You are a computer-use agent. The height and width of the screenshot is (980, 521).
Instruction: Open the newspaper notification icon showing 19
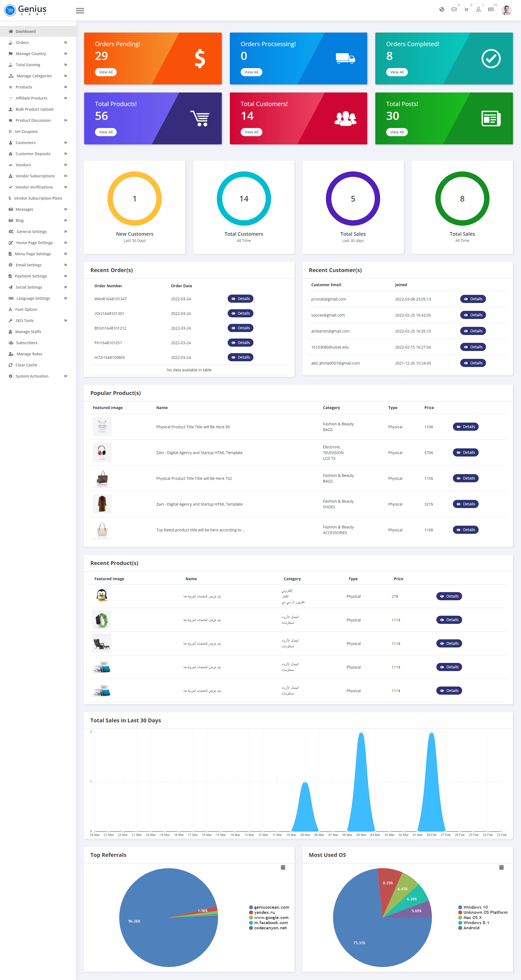(x=491, y=9)
